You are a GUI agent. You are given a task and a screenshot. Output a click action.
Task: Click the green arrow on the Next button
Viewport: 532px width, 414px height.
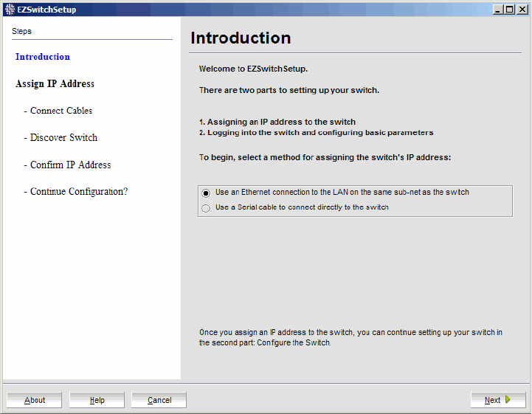tap(508, 399)
